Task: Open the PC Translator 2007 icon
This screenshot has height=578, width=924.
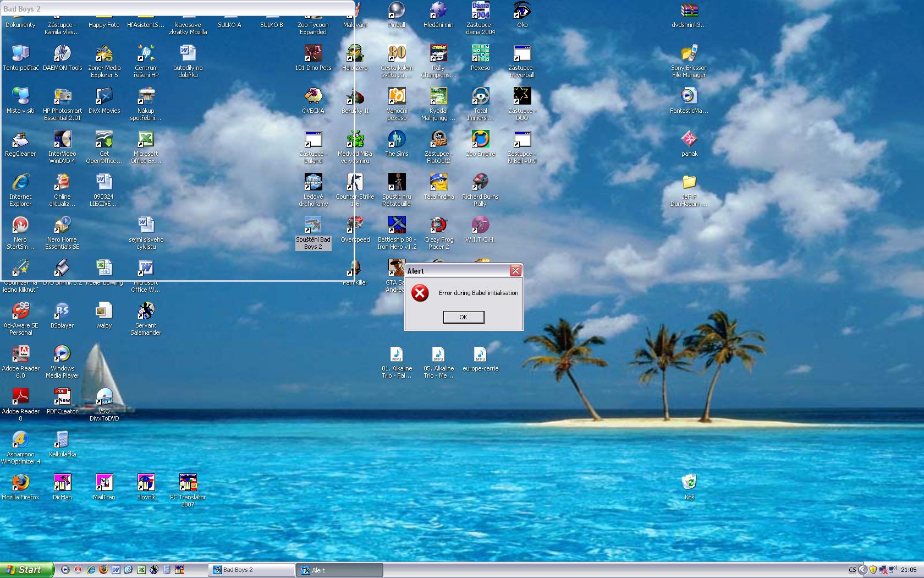Action: tap(188, 483)
